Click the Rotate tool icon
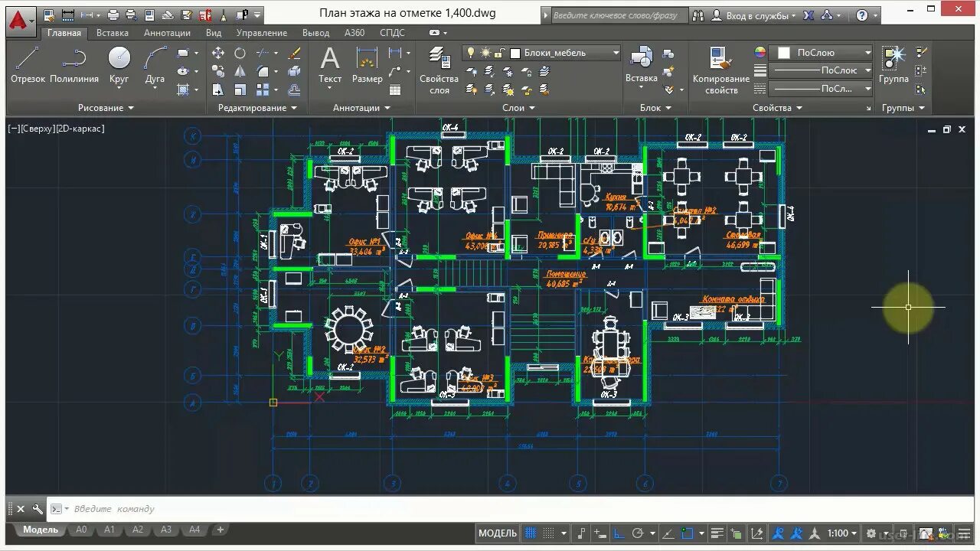The image size is (980, 551). pos(240,53)
